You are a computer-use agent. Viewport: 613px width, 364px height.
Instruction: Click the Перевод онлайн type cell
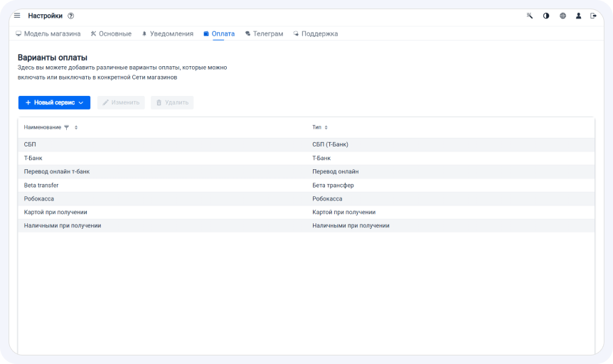click(x=336, y=171)
